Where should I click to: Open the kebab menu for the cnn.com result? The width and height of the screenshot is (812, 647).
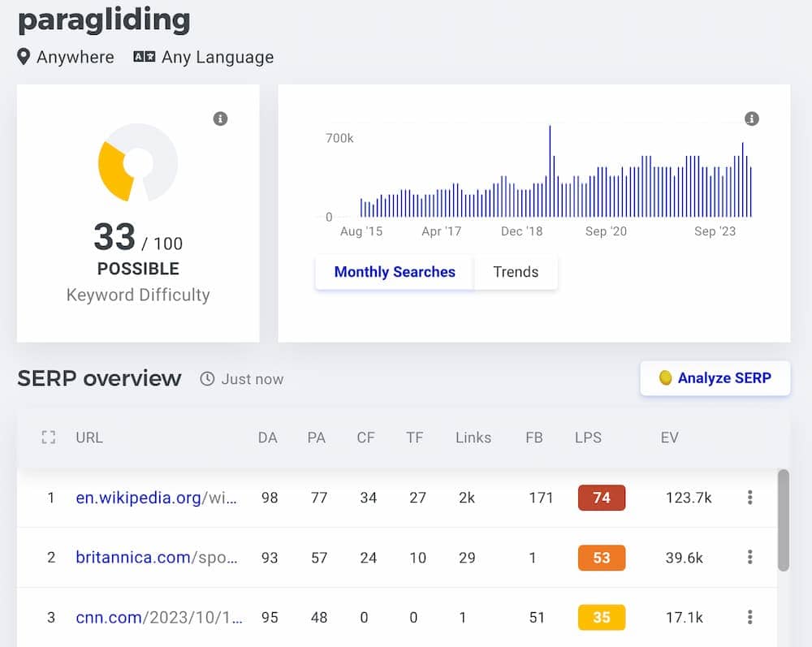click(749, 617)
